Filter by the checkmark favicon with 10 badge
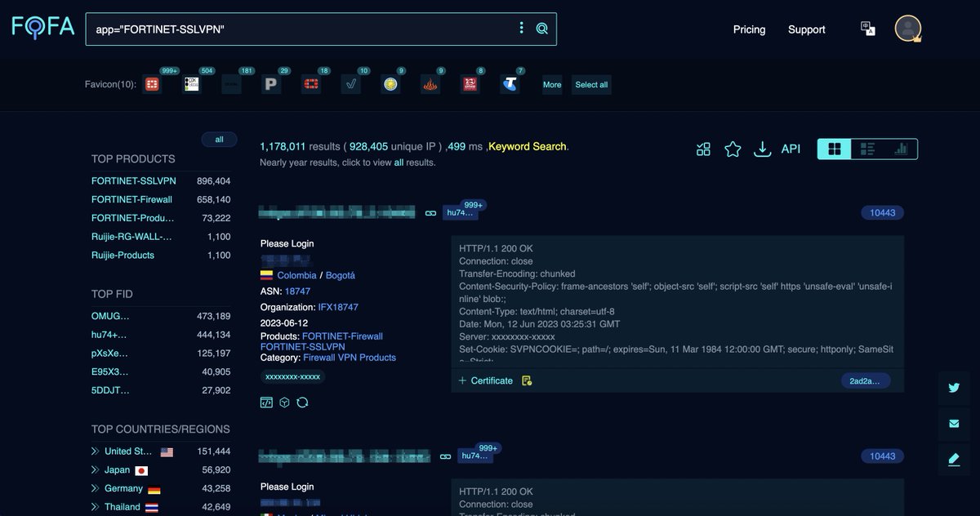The height and width of the screenshot is (516, 980). [351, 84]
